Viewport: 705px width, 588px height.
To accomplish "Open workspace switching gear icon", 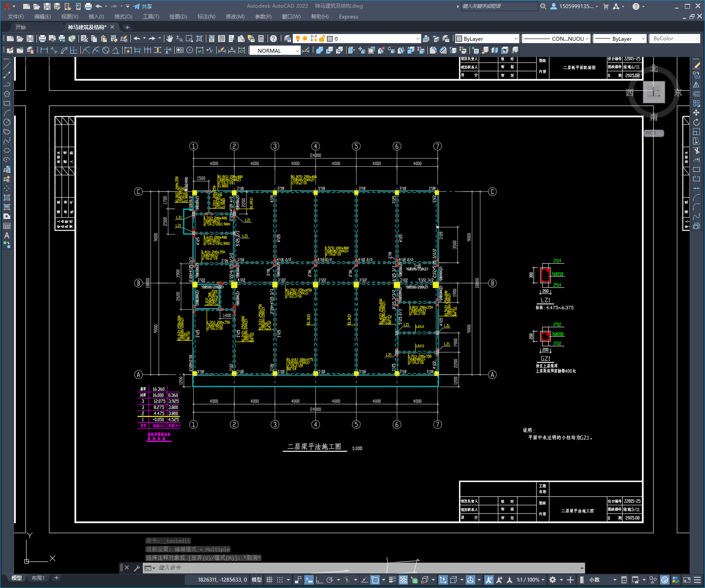I will pyautogui.click(x=553, y=580).
